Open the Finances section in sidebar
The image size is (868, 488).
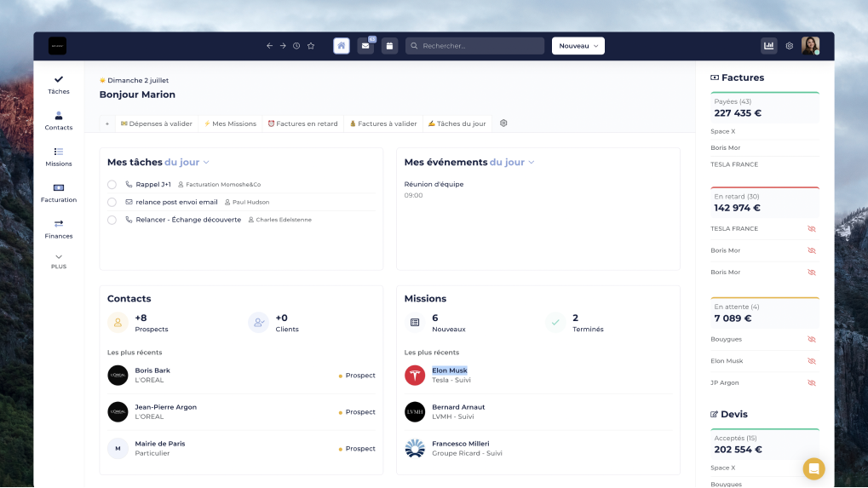pos(59,229)
